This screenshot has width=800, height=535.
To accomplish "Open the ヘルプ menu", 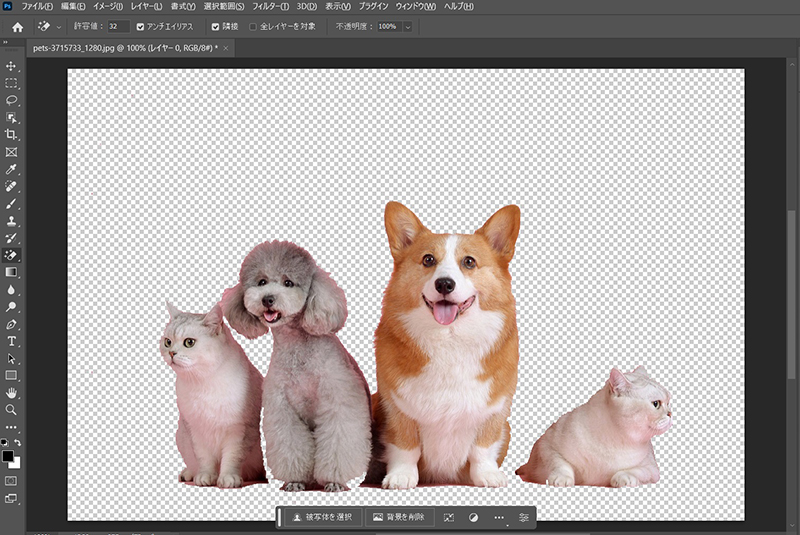I will pos(459,6).
